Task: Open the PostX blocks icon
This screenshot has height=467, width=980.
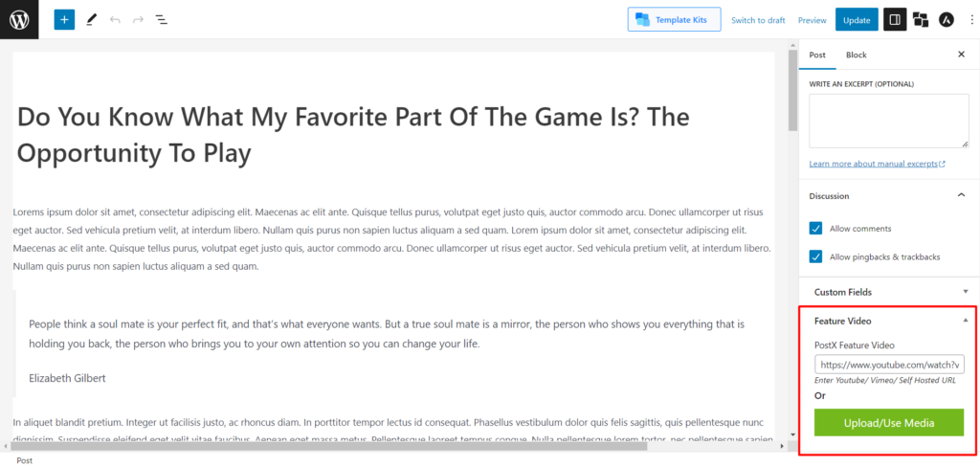Action: coord(920,20)
